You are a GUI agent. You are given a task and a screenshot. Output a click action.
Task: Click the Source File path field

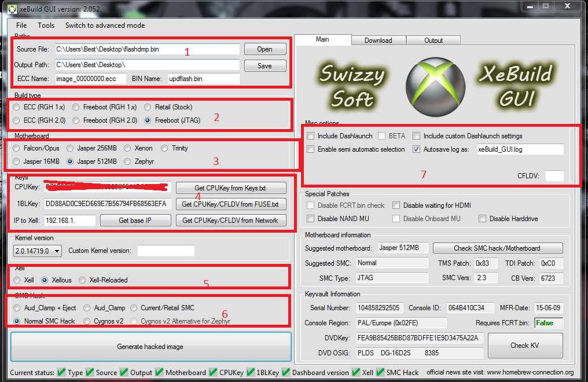pos(148,49)
